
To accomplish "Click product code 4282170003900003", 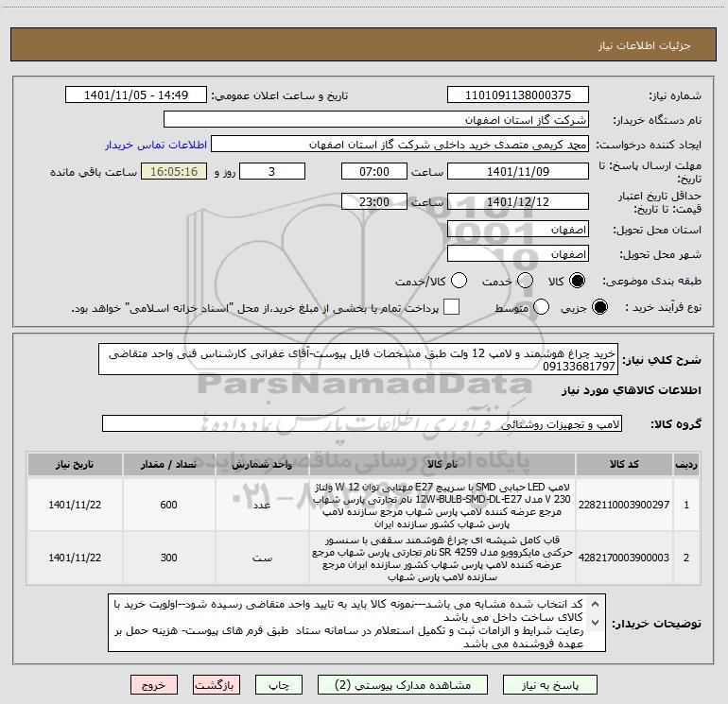I will coord(624,558).
